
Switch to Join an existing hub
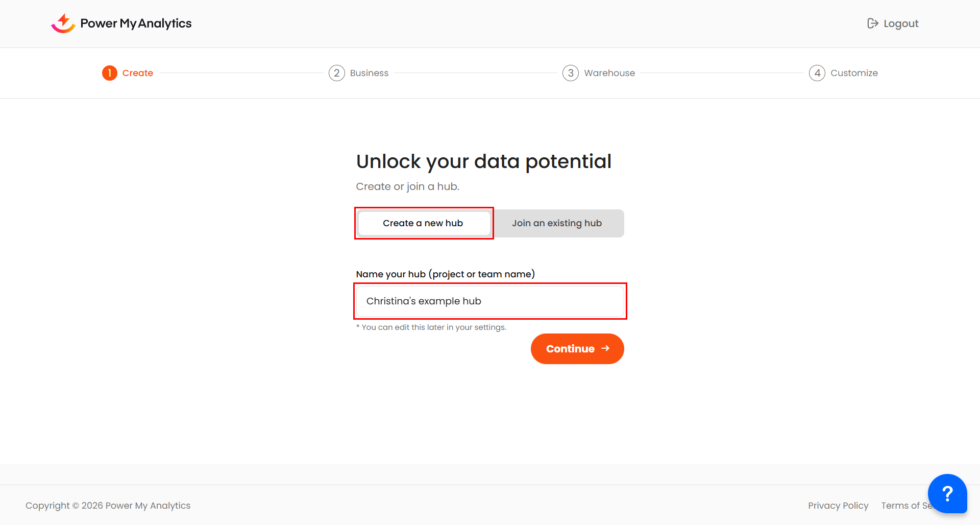(x=557, y=223)
